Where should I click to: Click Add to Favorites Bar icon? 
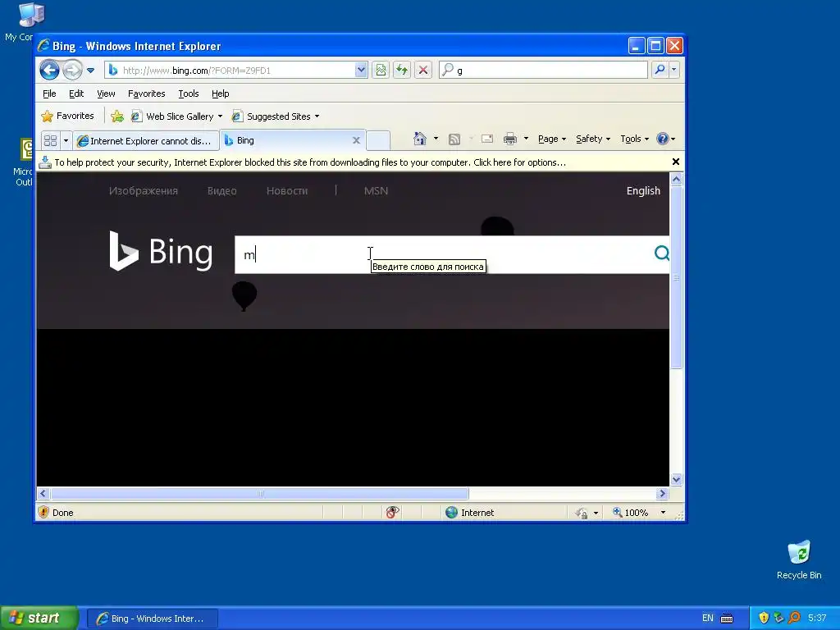pos(116,116)
